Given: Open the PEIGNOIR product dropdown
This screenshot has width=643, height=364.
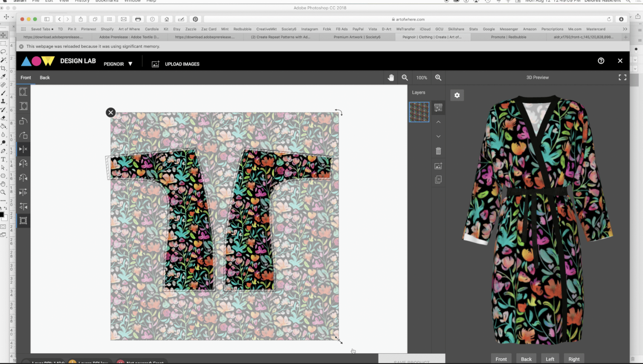Looking at the screenshot, I should pyautogui.click(x=118, y=64).
